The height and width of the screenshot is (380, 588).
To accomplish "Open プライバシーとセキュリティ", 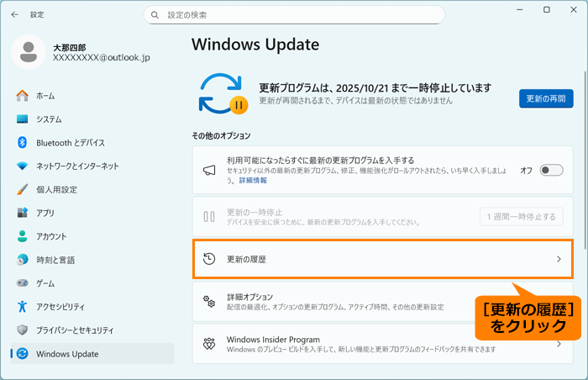I will (x=92, y=330).
